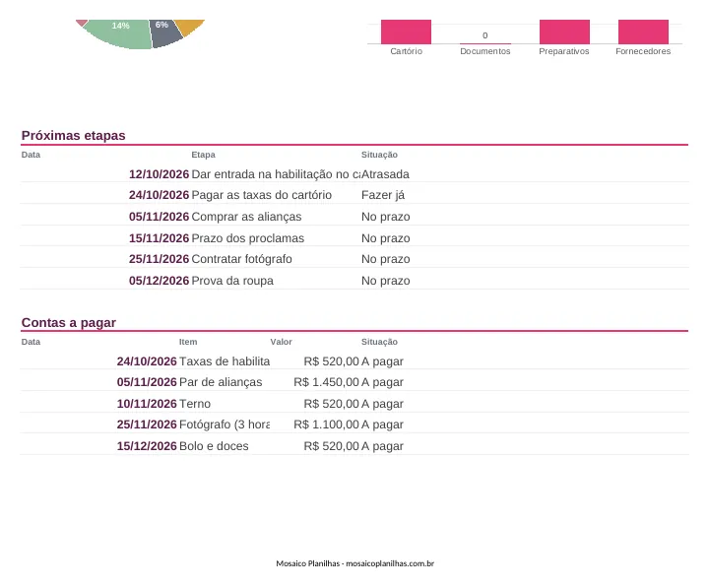Click the Documentos axis label
Viewport: 708px width, 588px height.
484,51
